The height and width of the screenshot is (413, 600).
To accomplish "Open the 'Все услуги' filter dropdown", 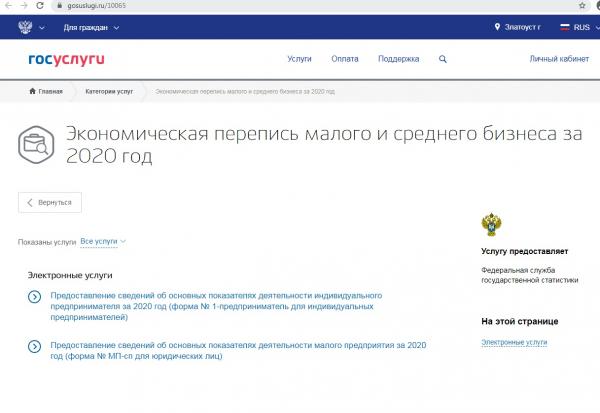I will [103, 242].
